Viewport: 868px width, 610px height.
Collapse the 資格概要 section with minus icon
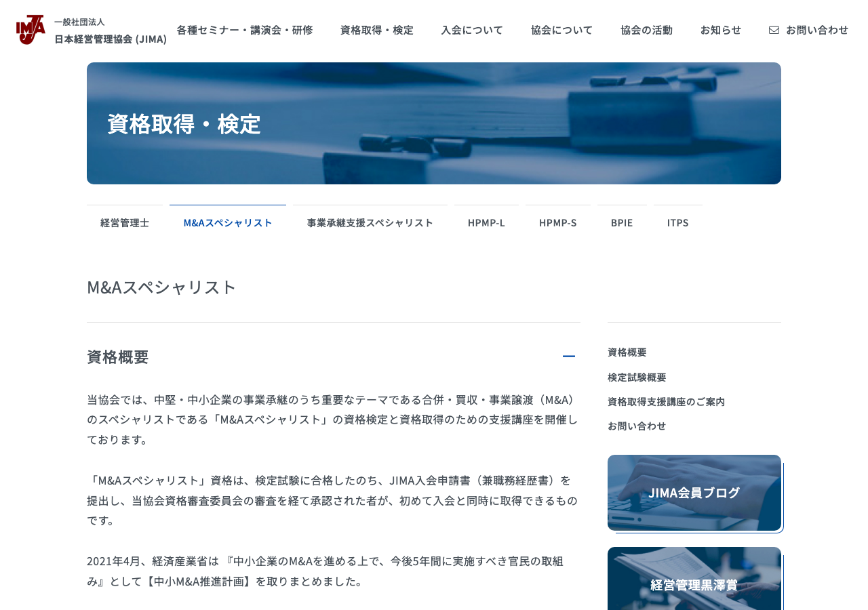pyautogui.click(x=568, y=357)
